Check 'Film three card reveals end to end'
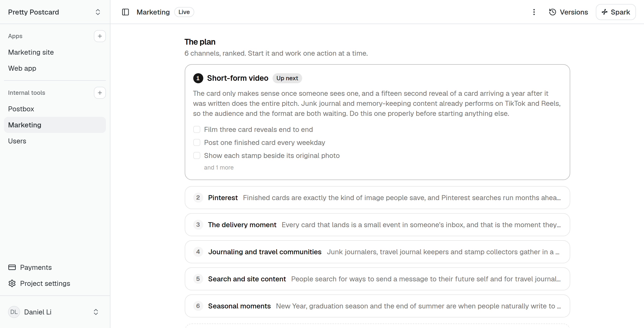This screenshot has width=644, height=328. pos(197,129)
